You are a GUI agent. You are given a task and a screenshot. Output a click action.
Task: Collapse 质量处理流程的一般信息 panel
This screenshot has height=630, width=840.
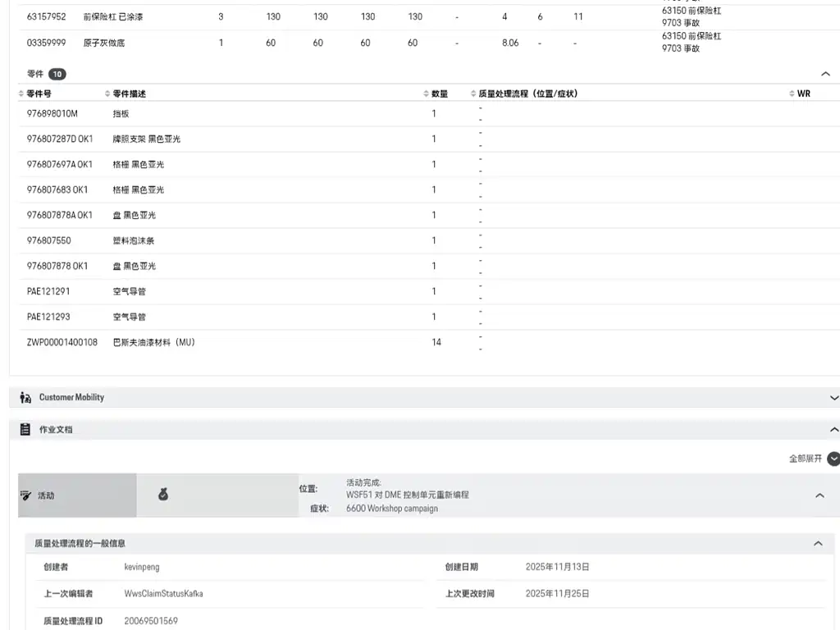[818, 543]
